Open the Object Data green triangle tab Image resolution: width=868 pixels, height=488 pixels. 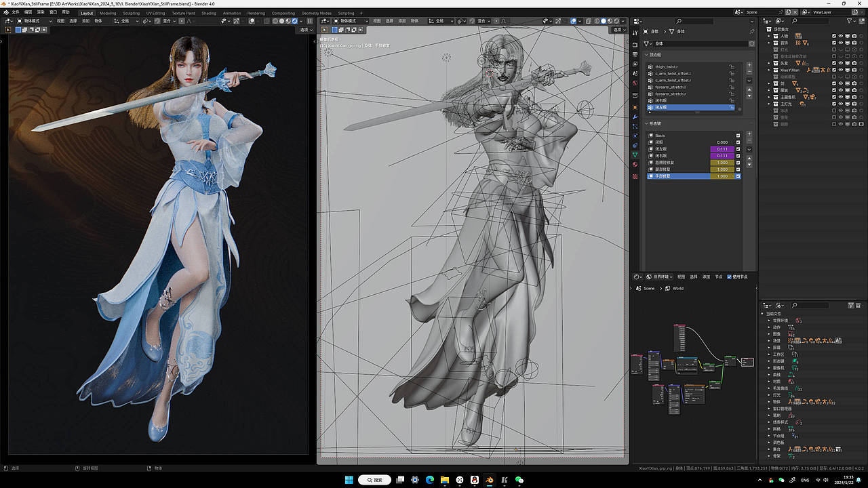[x=635, y=155]
